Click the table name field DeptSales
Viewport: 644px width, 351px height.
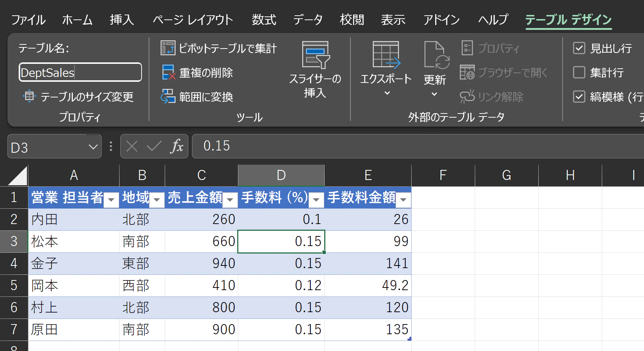(80, 72)
